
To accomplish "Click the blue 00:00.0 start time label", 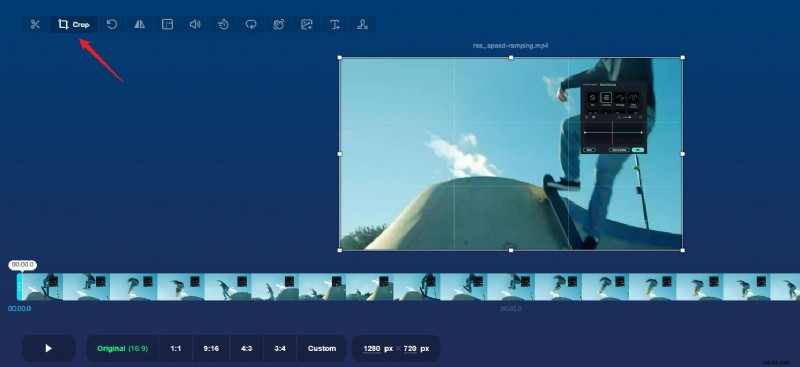I will [19, 309].
